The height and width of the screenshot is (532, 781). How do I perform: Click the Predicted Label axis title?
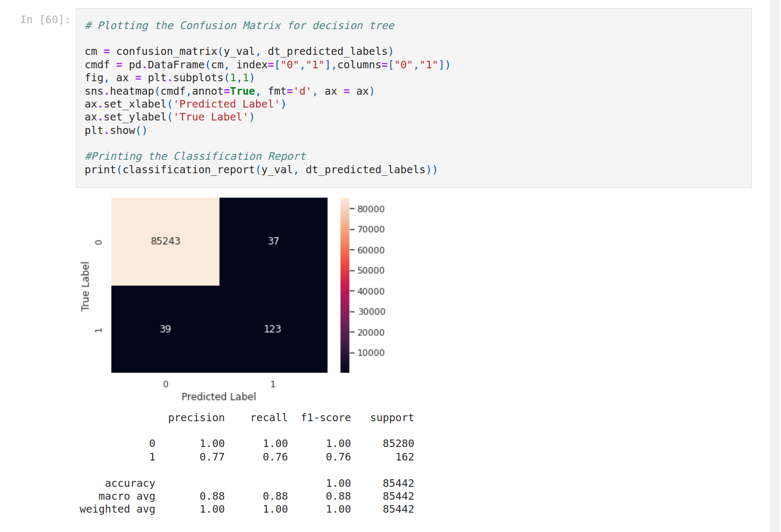pos(219,396)
